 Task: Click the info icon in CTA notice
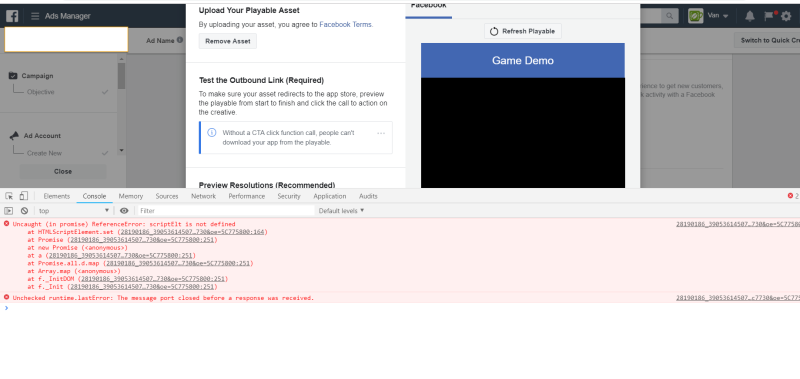212,133
